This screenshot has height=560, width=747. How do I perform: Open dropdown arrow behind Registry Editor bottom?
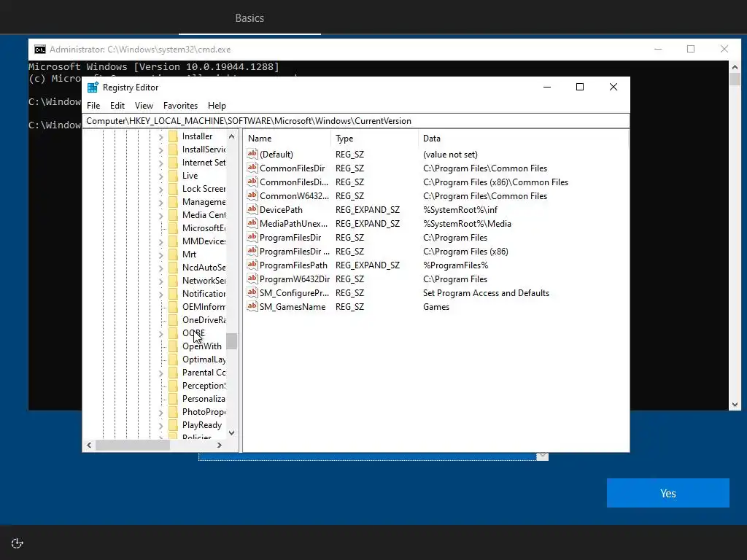(x=542, y=456)
